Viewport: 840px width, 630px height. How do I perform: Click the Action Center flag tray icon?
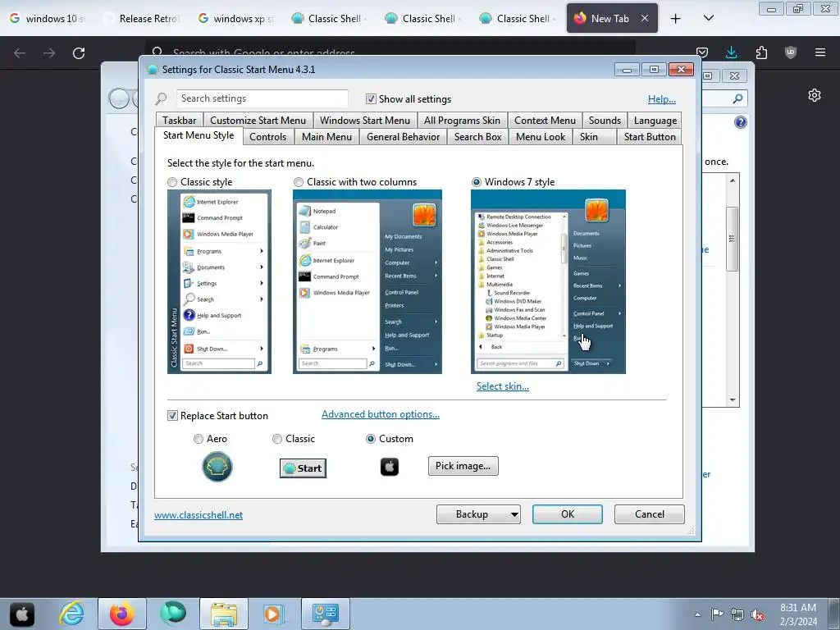tap(717, 614)
